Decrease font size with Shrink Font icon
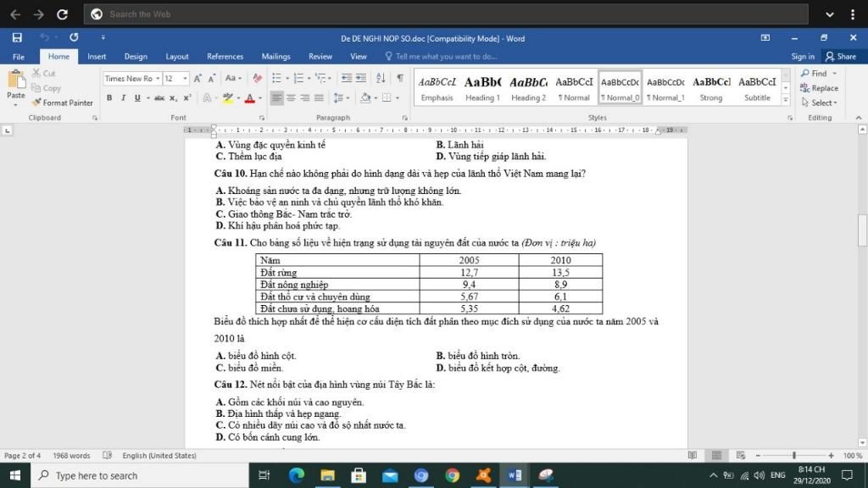 click(211, 79)
